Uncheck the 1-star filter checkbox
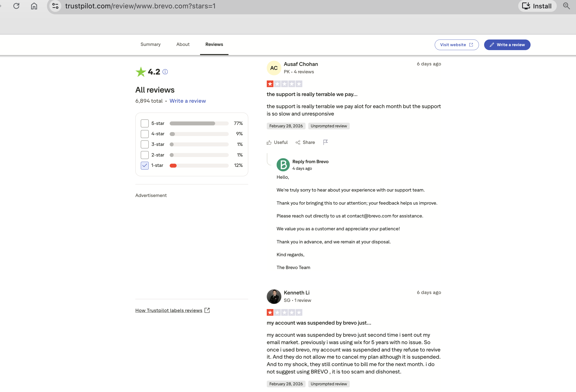Screen dimensions: 576x392 (144, 165)
